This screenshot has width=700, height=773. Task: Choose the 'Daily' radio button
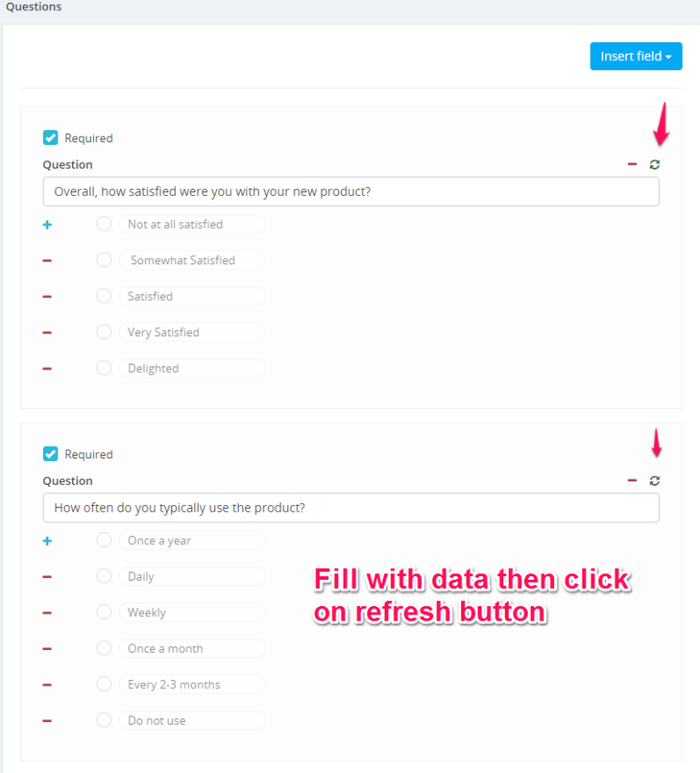point(104,576)
